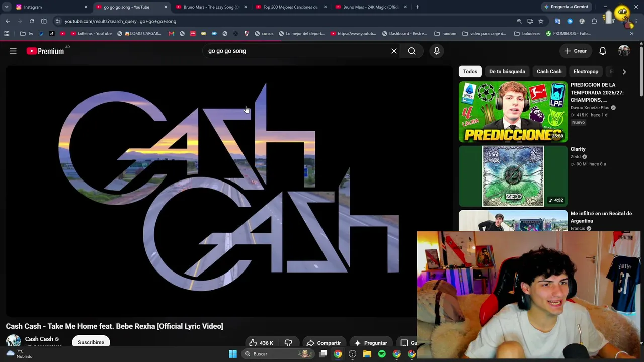Go to YouTube Premium home logo
This screenshot has width=644, height=362.
point(45,51)
